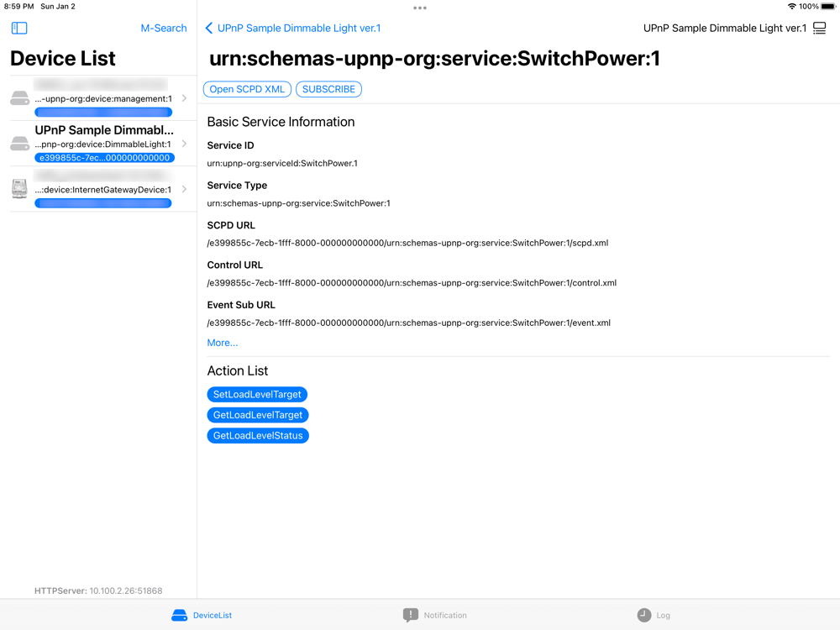Open the Notification tab icon
The image size is (840, 630).
click(411, 615)
